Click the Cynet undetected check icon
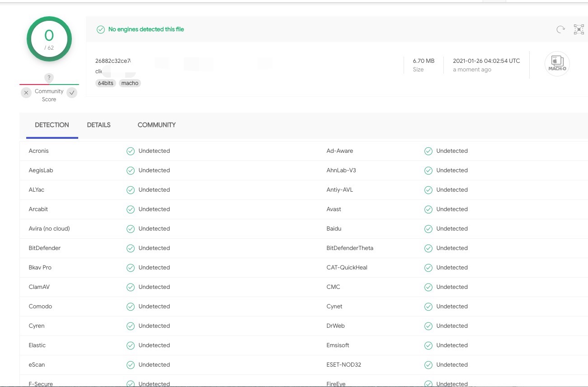Image resolution: width=588 pixels, height=387 pixels. tap(428, 307)
